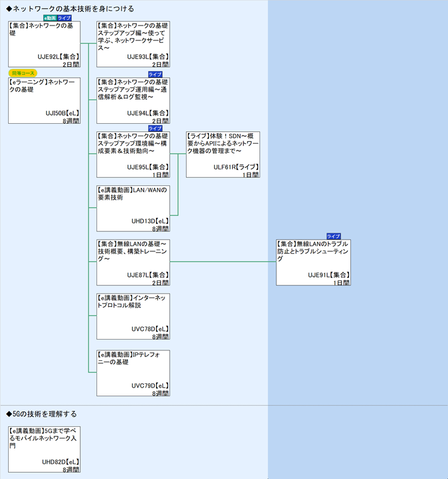The image size is (448, 479).
Task: Open the 無線LANの基礎 course UJE87L
Action: [133, 262]
